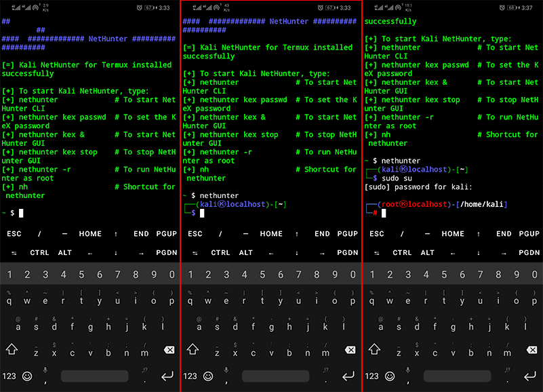This screenshot has width=543, height=392.
Task: Tap the emoji smiley key in right phone
Action: 390,376
